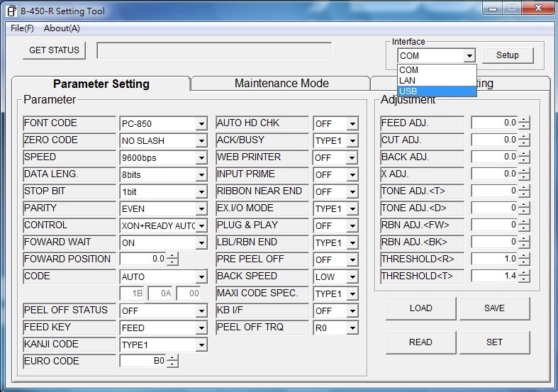Click the SAVE button
558x392 pixels.
click(x=494, y=308)
